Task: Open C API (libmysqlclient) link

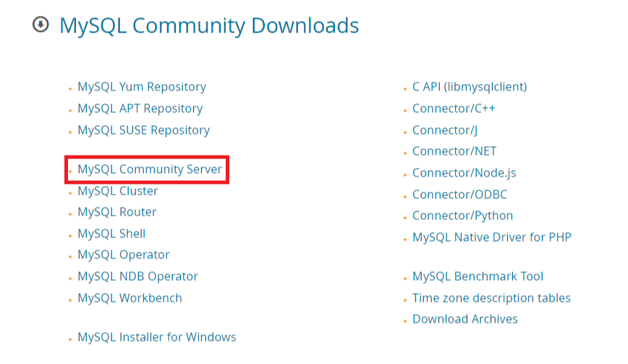Action: coord(470,87)
